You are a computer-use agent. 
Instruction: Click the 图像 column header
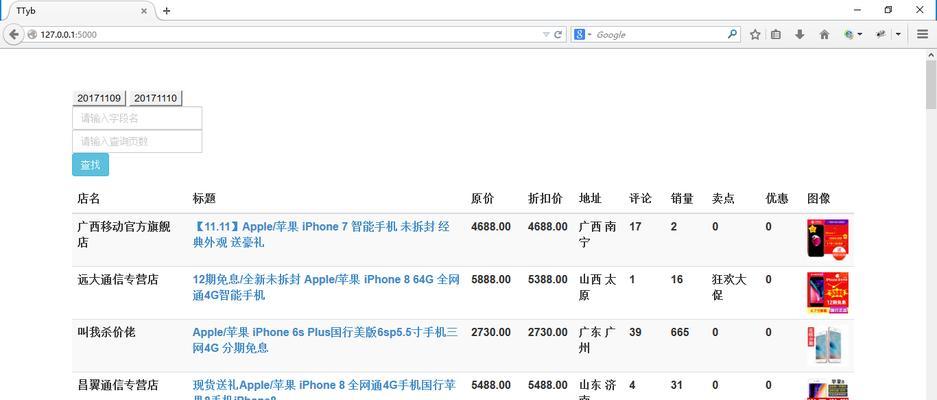pyautogui.click(x=819, y=199)
